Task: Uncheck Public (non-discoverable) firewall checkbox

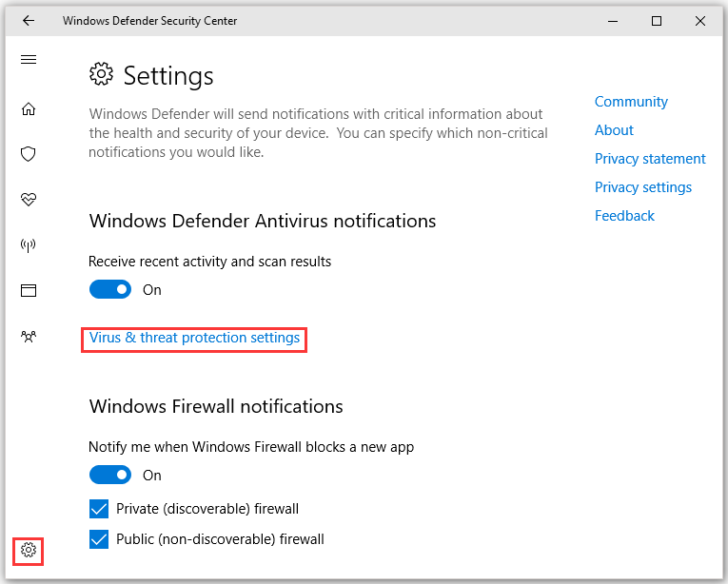Action: point(99,539)
